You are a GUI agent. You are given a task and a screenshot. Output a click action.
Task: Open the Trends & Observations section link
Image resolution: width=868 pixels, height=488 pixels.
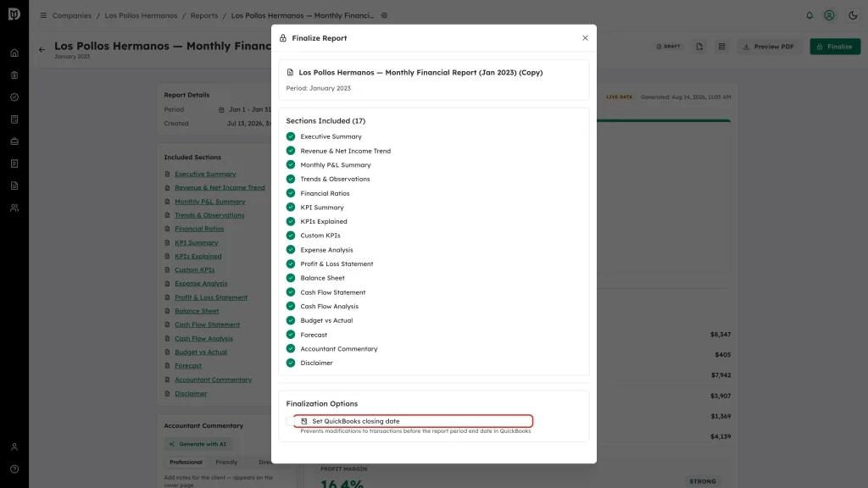point(209,215)
